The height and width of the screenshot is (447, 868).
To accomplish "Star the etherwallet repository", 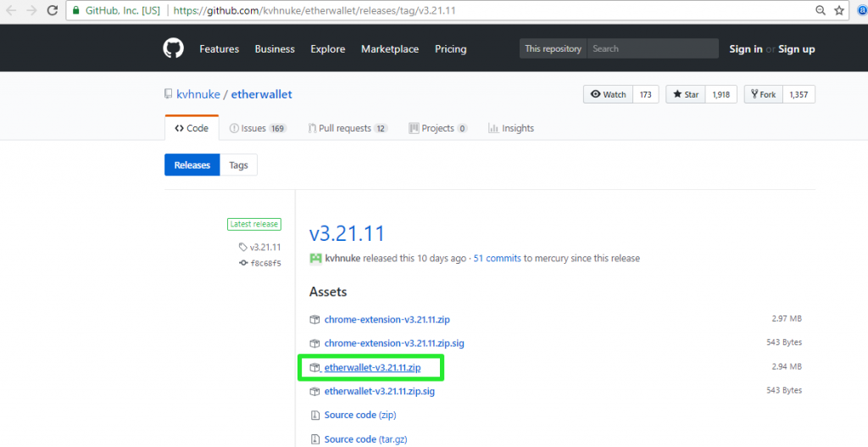I will pyautogui.click(x=685, y=94).
